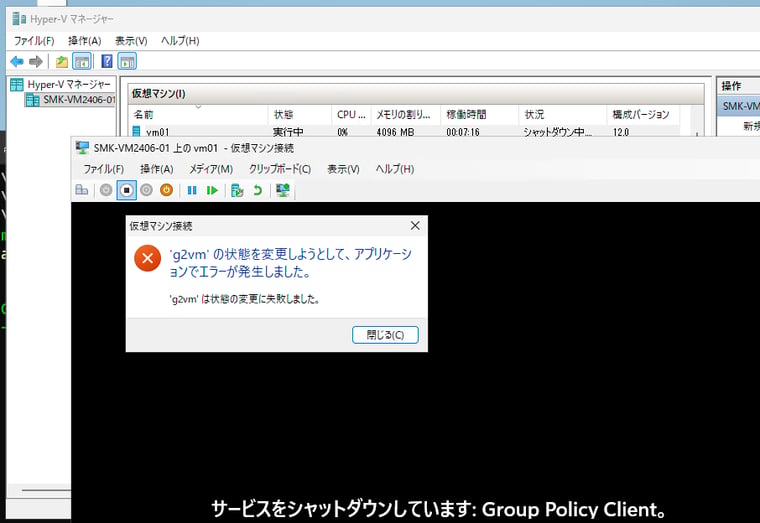Image resolution: width=760 pixels, height=523 pixels.
Task: Click the vm01 row icon in VM list
Action: [137, 131]
